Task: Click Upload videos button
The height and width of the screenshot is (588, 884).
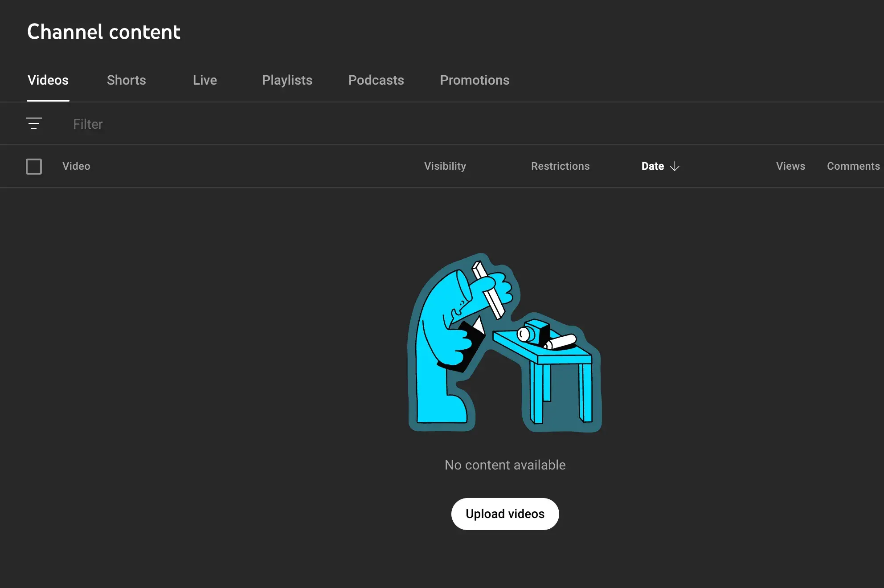Action: coord(505,513)
